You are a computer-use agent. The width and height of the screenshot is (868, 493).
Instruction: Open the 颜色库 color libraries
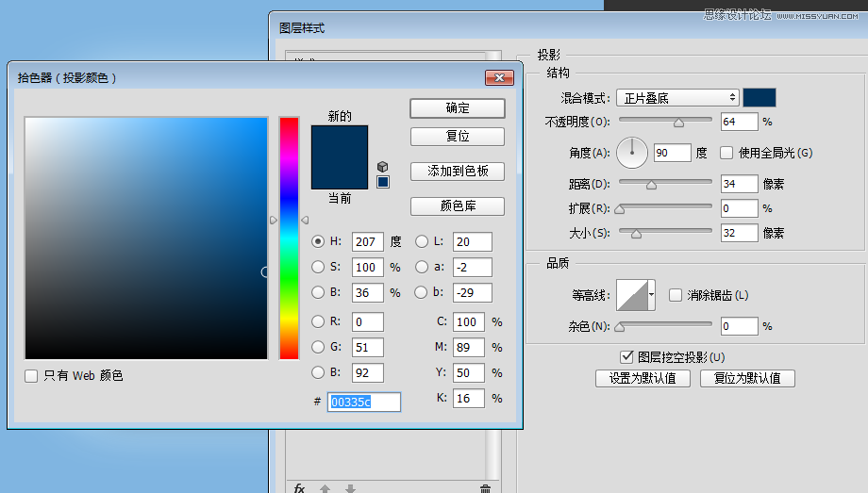(x=458, y=206)
